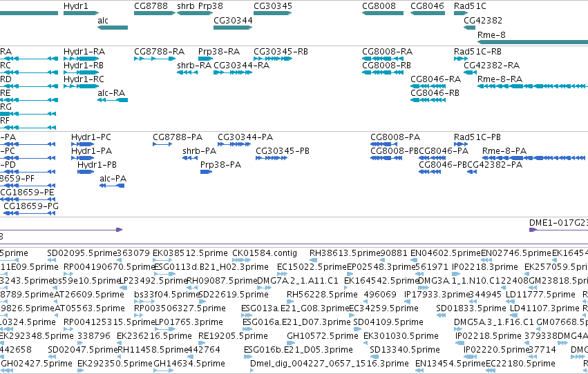Viewport: 588px width, 374px height.
Task: Select the Prp38 gene label
Action: point(210,6)
